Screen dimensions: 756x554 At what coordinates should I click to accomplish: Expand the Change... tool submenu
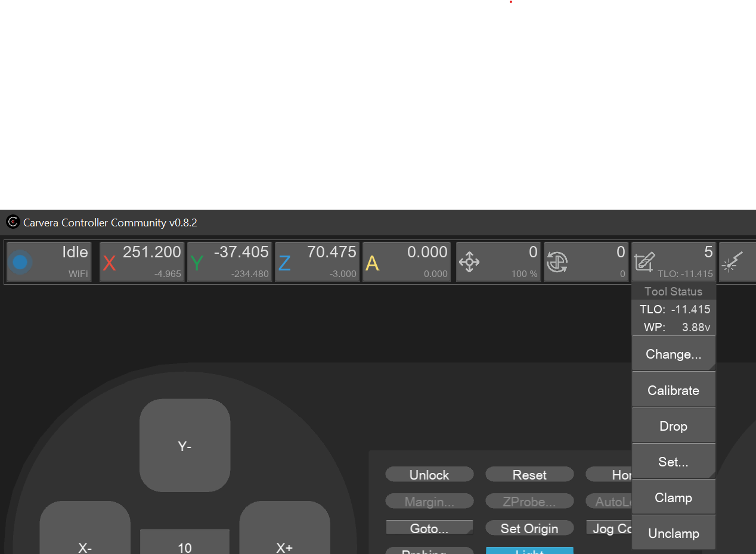tap(673, 354)
